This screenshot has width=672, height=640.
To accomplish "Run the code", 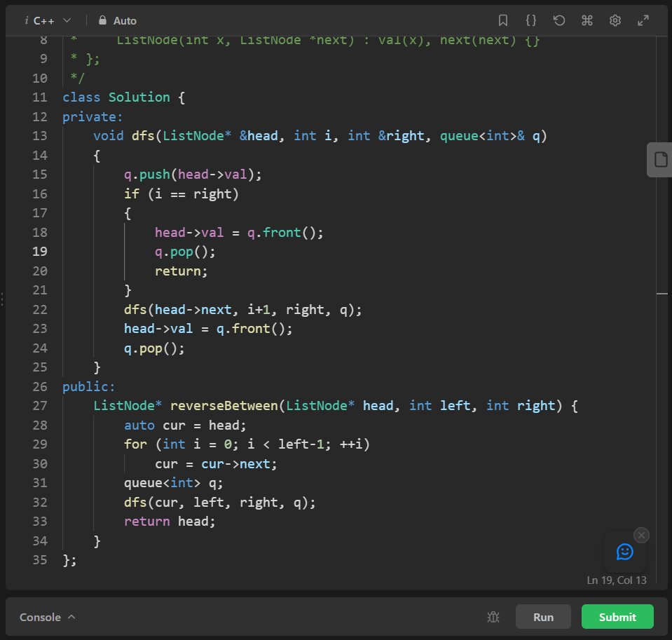I will point(543,617).
